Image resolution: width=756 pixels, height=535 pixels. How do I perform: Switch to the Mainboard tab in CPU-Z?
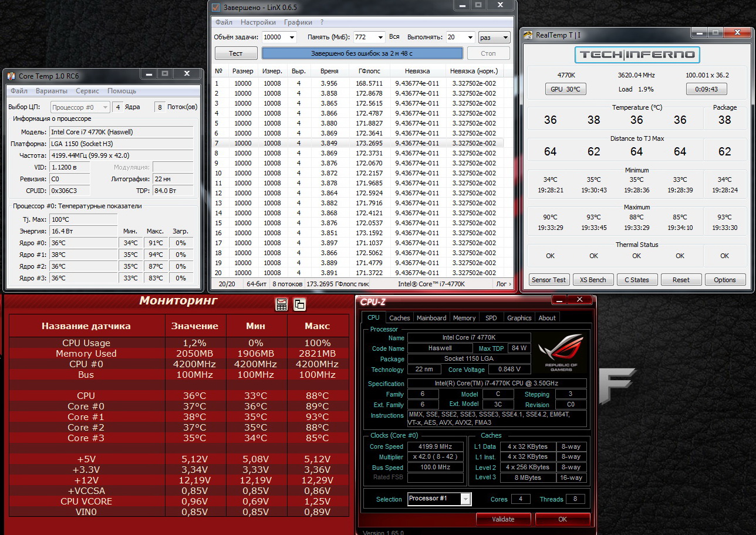click(431, 318)
